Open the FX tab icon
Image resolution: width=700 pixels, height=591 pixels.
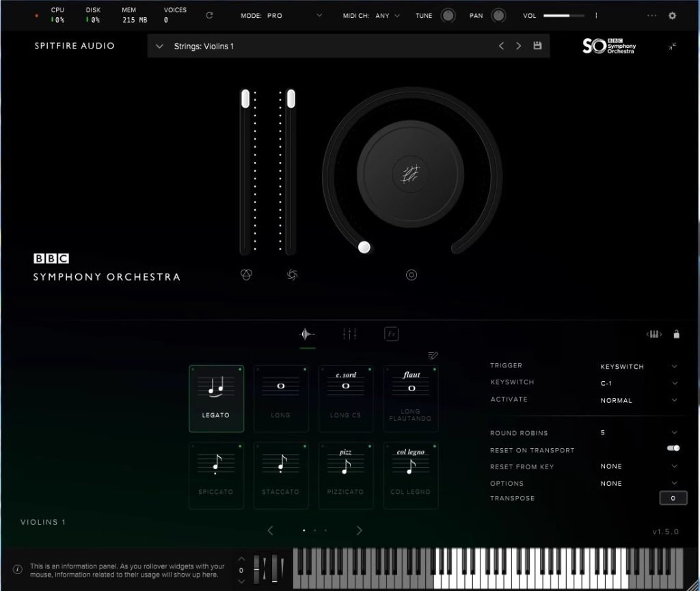(391, 334)
